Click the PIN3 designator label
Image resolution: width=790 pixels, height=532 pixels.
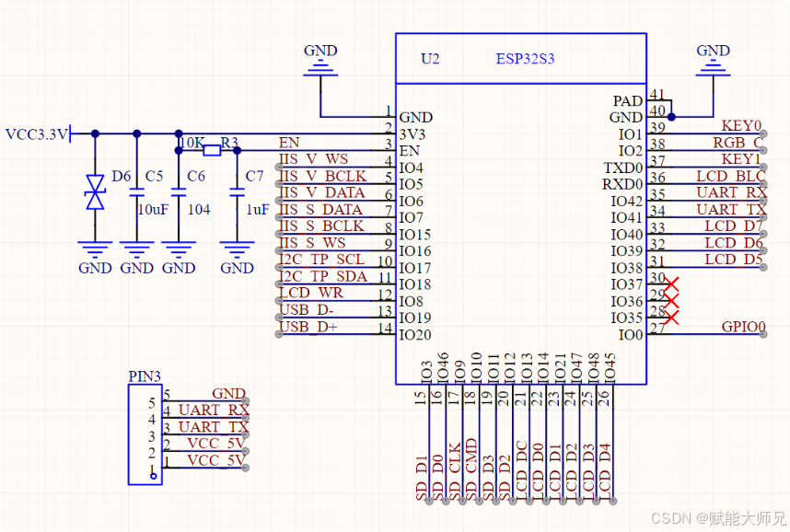145,376
